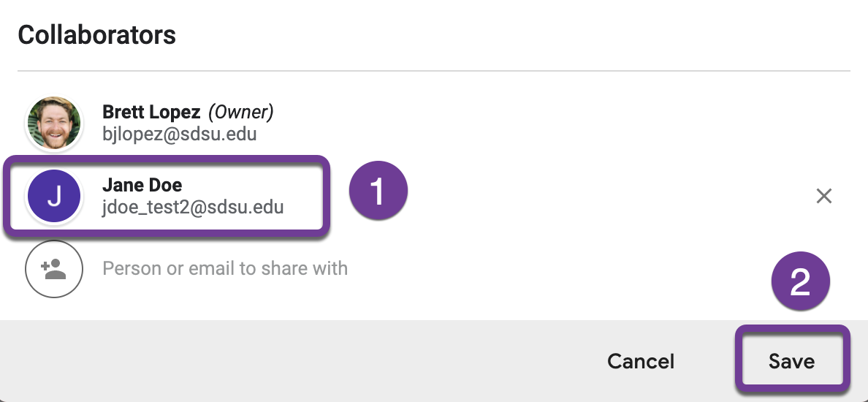Remove Jane Doe with the X icon
868x402 pixels.
[823, 196]
